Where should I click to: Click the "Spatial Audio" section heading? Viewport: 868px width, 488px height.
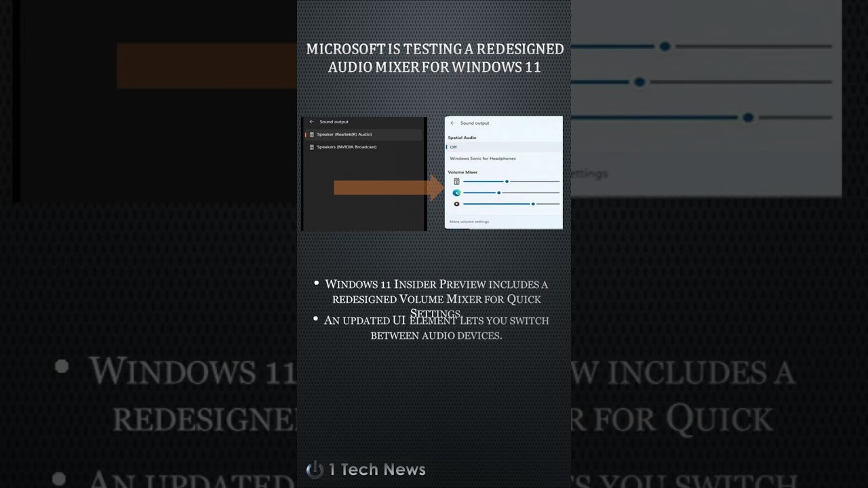pos(462,138)
